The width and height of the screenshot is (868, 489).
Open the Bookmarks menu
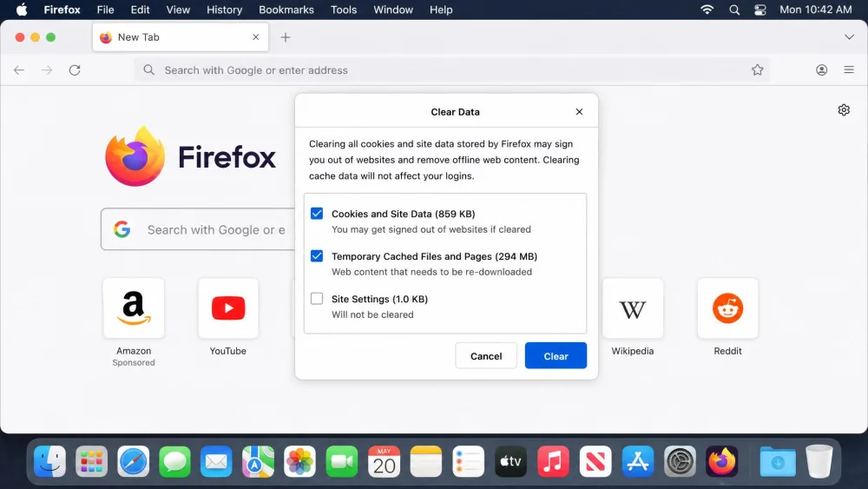(286, 10)
